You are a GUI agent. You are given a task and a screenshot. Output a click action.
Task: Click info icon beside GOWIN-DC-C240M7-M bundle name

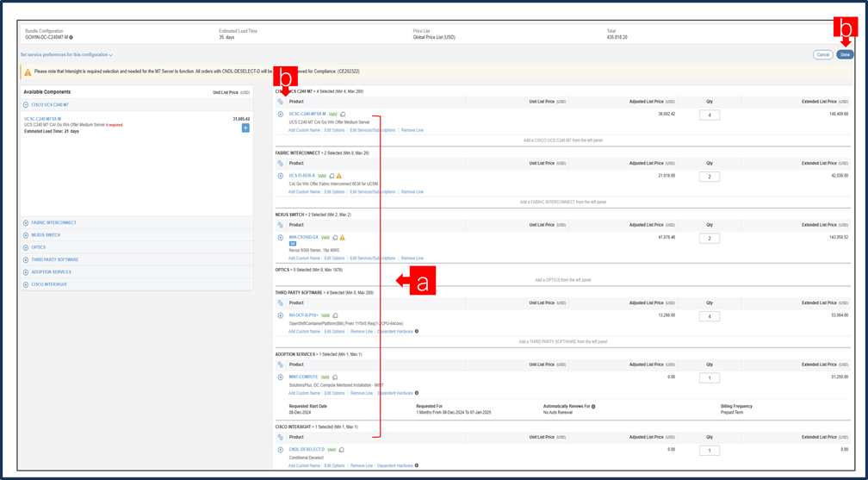[x=71, y=37]
